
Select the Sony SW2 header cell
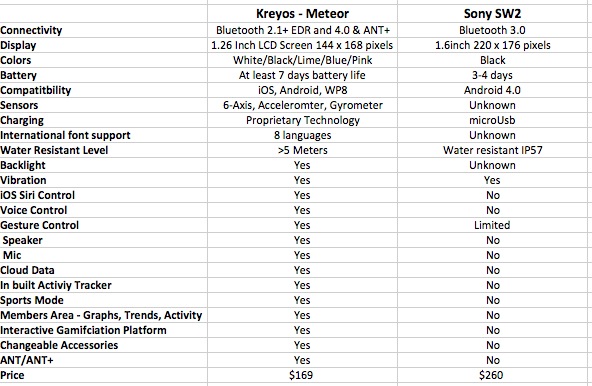[x=492, y=14]
